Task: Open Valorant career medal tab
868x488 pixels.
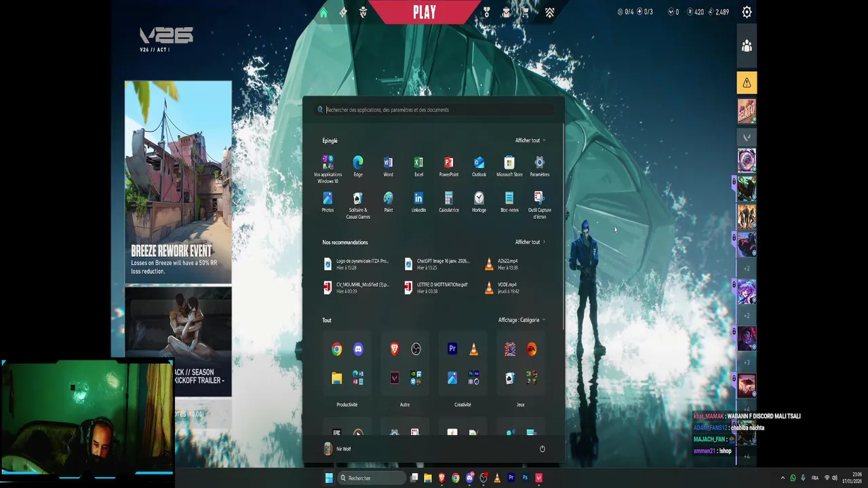Action: [486, 12]
